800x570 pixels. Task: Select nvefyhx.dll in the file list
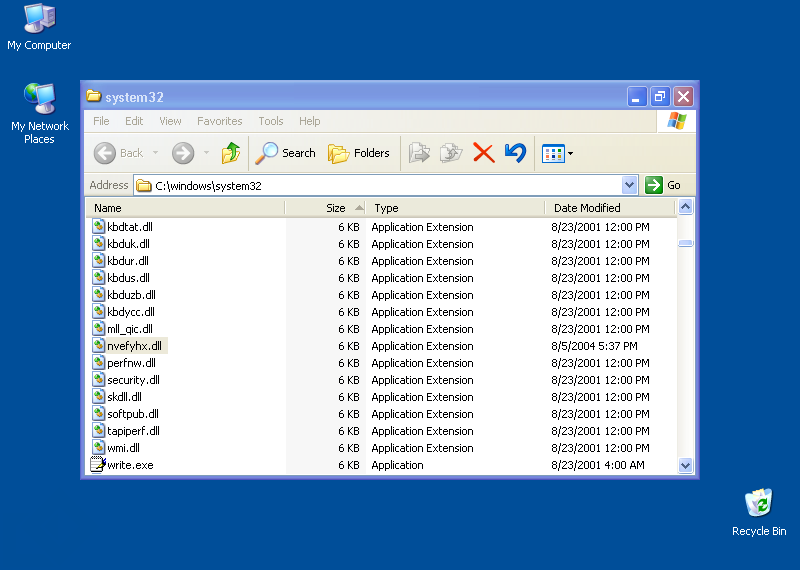pyautogui.click(x=134, y=346)
